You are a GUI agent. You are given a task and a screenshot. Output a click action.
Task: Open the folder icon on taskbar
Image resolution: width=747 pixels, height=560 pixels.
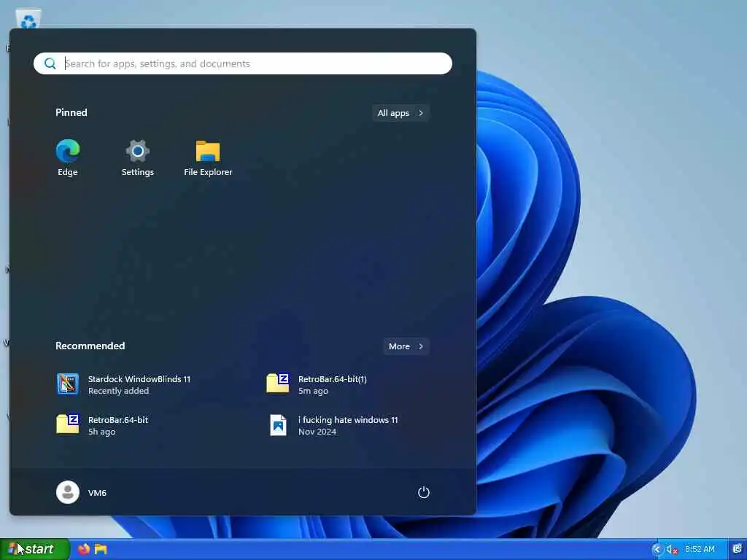(x=101, y=549)
